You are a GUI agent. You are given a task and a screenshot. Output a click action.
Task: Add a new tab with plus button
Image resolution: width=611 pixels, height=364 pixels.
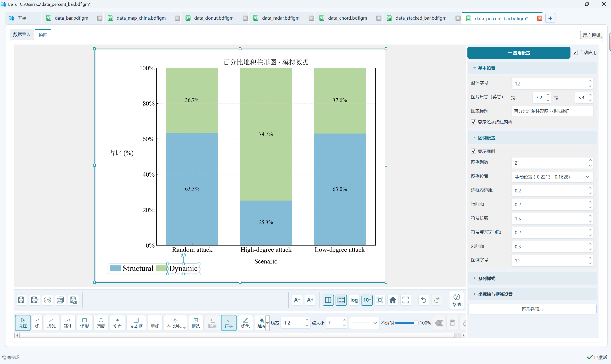coord(550,18)
